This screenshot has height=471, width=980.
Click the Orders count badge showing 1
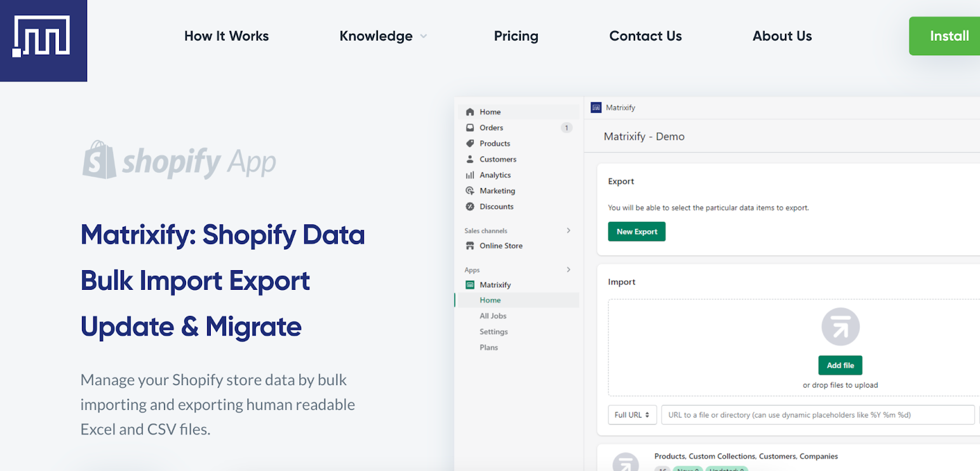click(x=567, y=128)
